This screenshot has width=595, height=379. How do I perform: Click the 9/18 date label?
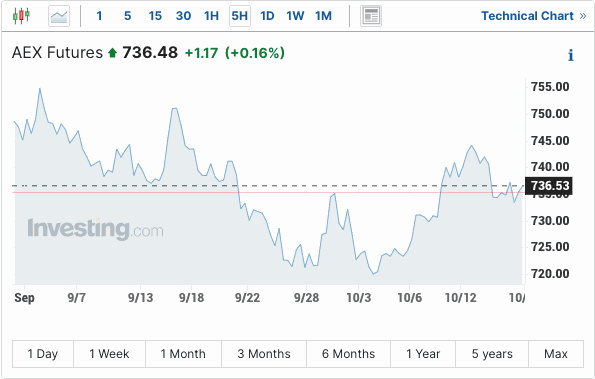(191, 298)
